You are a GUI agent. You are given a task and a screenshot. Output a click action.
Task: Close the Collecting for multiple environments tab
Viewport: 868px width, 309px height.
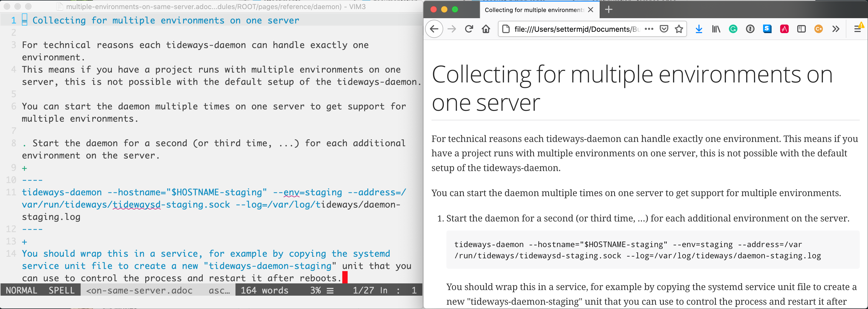point(590,10)
